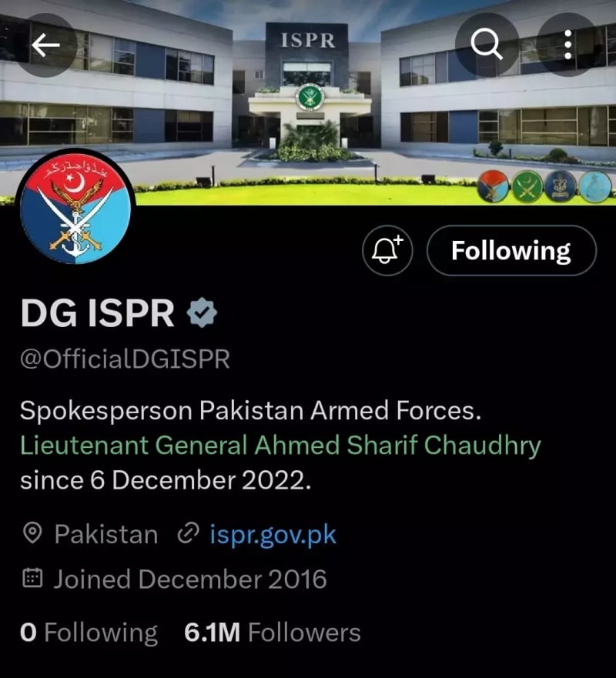616x678 pixels.
Task: Open search with the magnifier icon
Action: coord(487,44)
